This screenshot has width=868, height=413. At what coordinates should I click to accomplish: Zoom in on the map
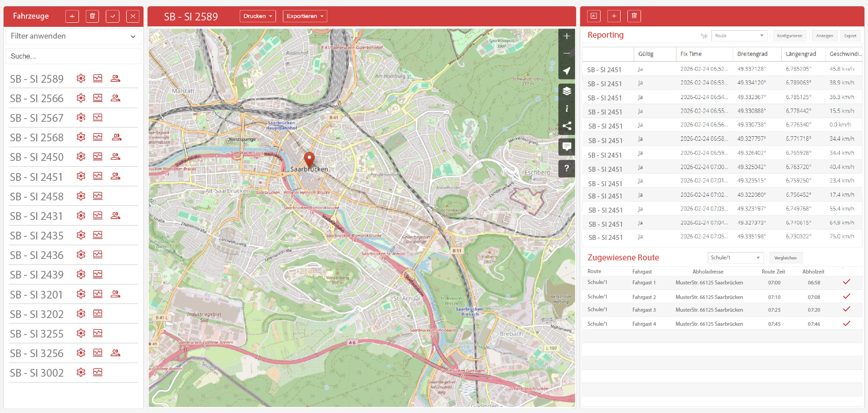click(567, 36)
